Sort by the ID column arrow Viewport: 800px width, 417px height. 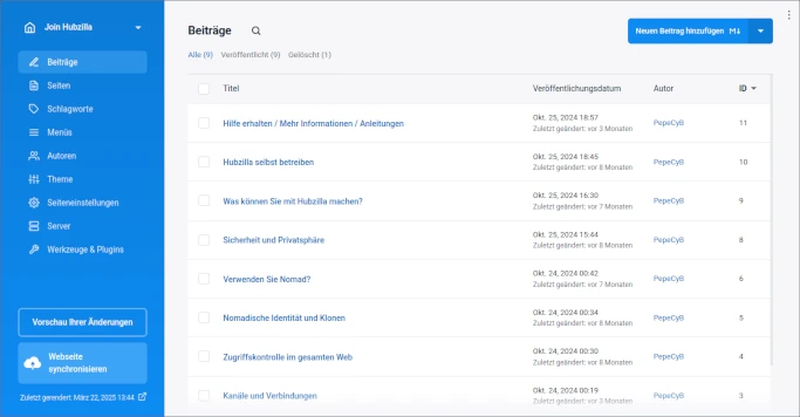pyautogui.click(x=754, y=88)
